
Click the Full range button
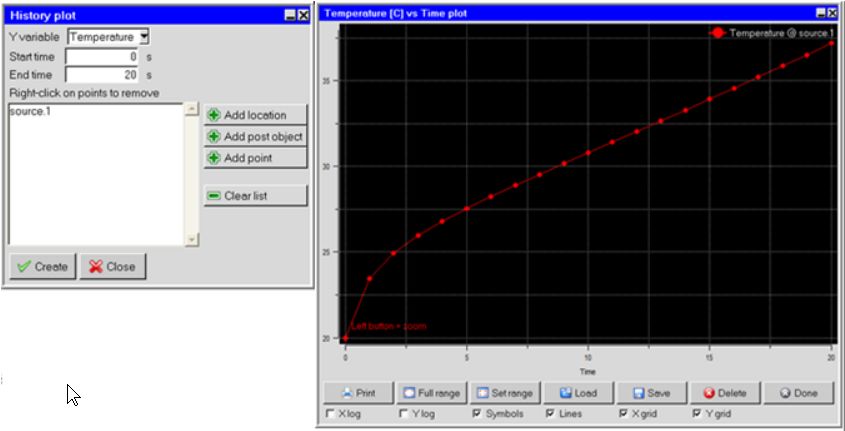click(x=432, y=393)
